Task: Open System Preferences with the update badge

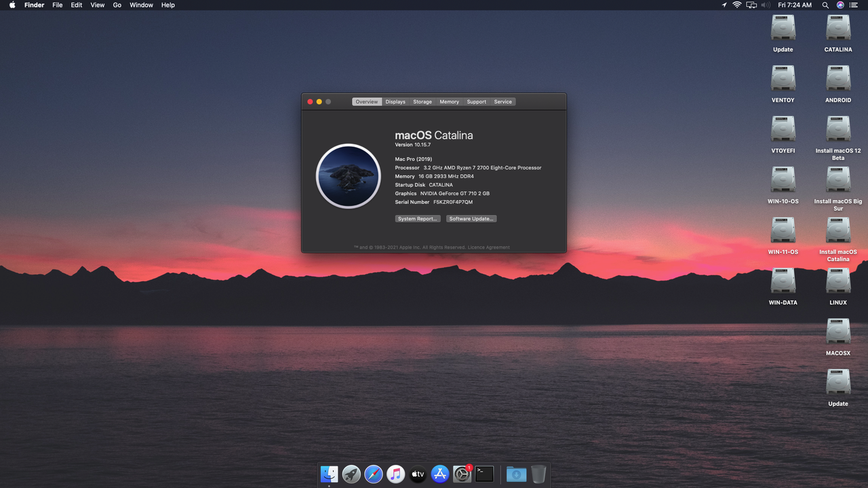Action: [x=462, y=474]
